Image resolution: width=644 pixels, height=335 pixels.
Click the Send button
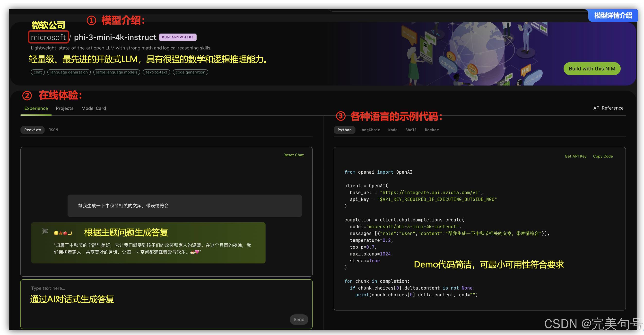click(x=299, y=319)
